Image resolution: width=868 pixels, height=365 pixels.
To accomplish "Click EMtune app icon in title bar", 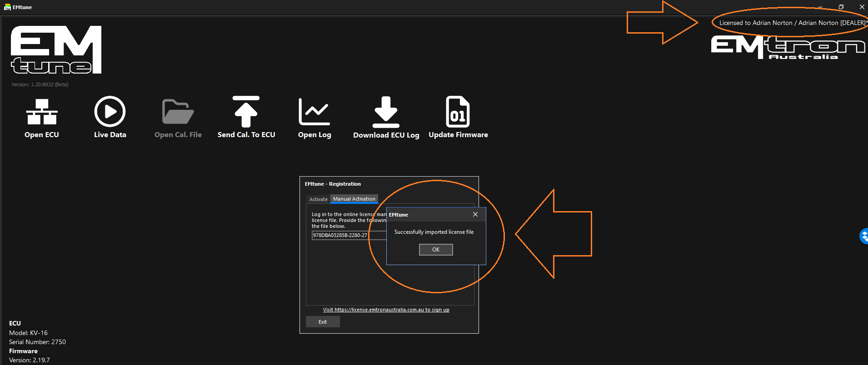I will [x=7, y=7].
